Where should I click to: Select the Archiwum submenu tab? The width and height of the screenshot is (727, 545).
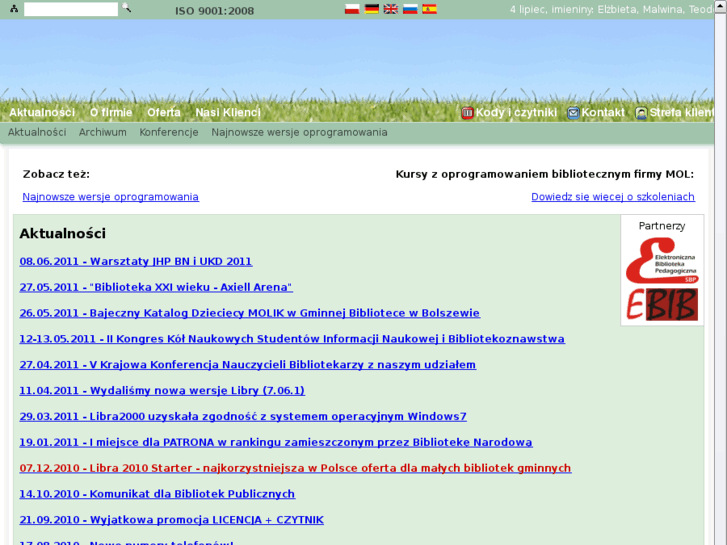coord(102,132)
